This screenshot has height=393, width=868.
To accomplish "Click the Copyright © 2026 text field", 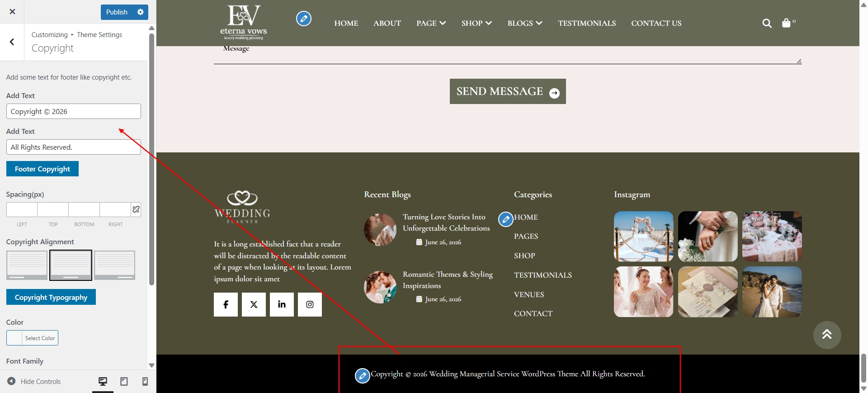I will click(74, 111).
